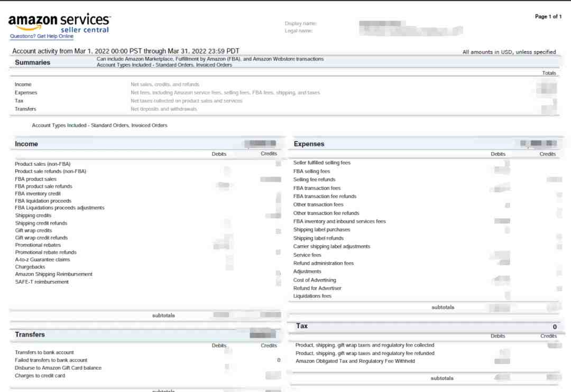
Task: Select the Transfers to bank account label
Action: [x=44, y=352]
